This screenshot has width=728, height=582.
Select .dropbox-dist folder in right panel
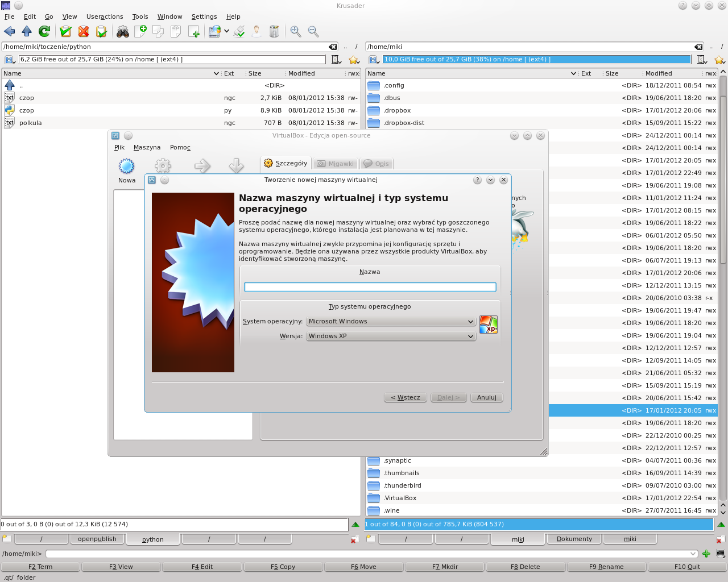(541, 123)
